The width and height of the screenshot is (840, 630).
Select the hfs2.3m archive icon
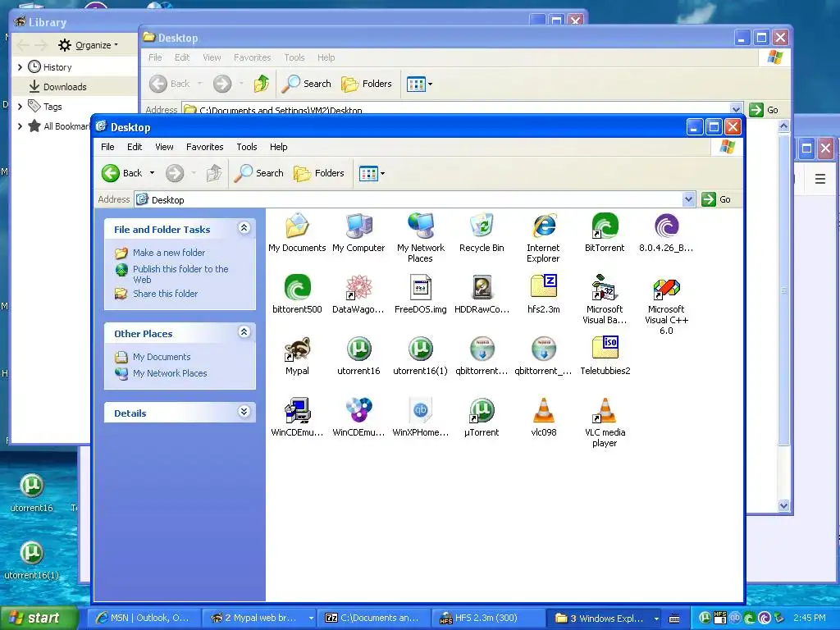click(x=543, y=286)
